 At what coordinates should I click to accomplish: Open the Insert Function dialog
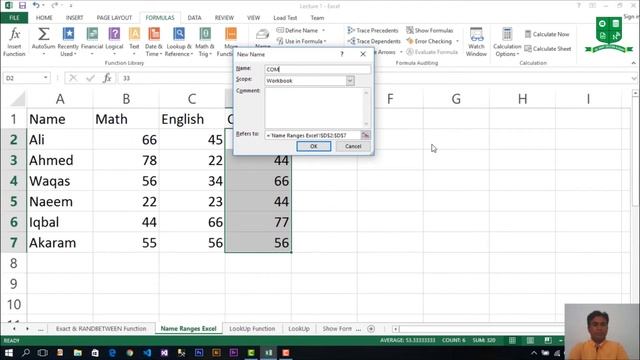14,42
